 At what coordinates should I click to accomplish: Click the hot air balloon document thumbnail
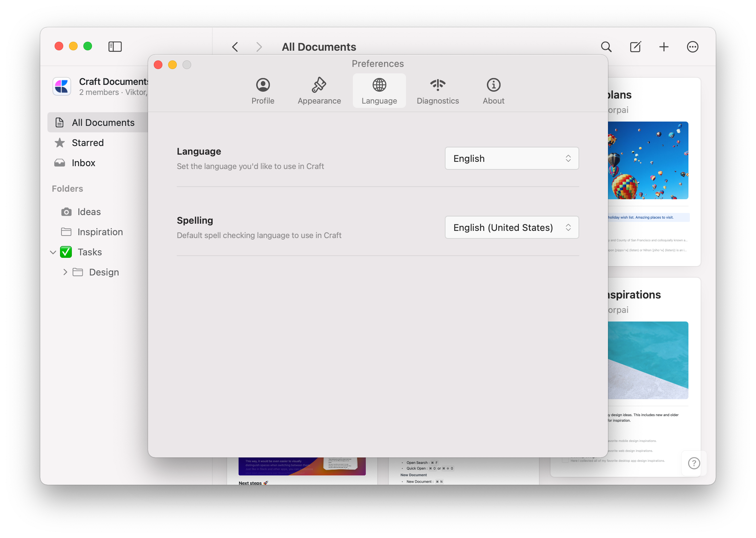649,160
